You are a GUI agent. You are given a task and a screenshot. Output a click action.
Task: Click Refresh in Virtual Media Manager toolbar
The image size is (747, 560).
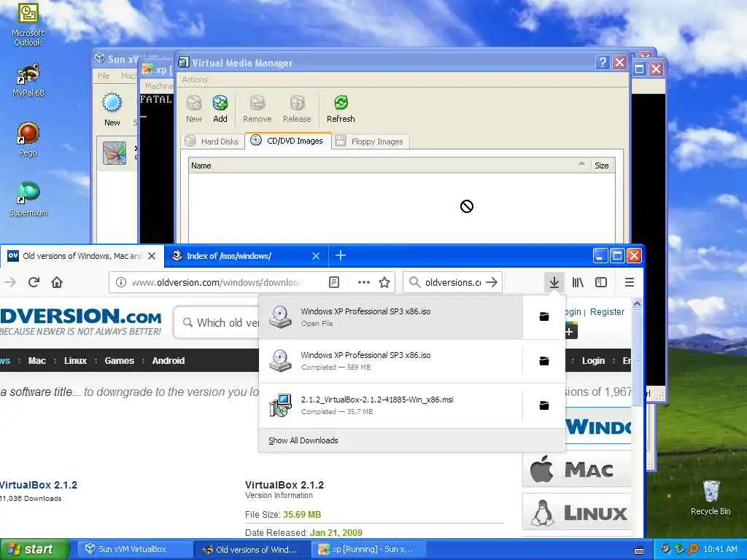pos(341,109)
